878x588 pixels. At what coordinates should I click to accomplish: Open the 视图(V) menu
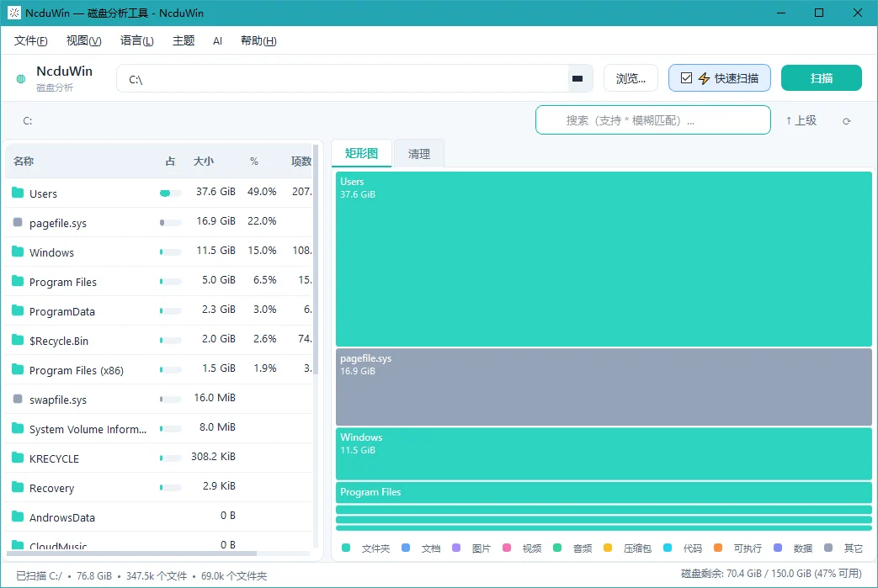coord(83,41)
